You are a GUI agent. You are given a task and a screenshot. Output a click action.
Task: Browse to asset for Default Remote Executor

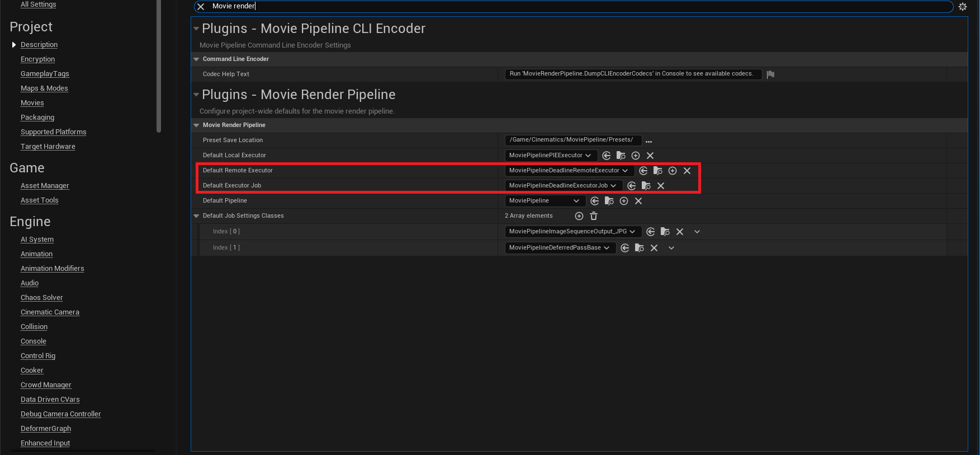[x=658, y=171]
